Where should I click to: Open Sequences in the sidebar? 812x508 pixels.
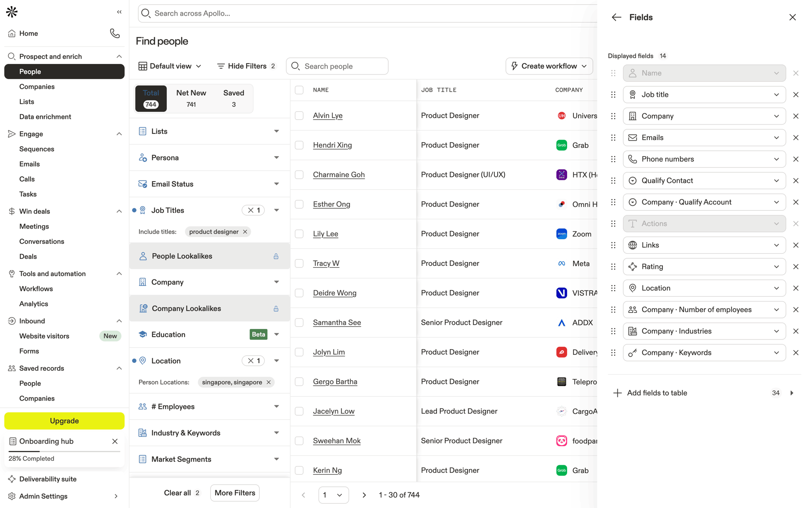click(37, 149)
